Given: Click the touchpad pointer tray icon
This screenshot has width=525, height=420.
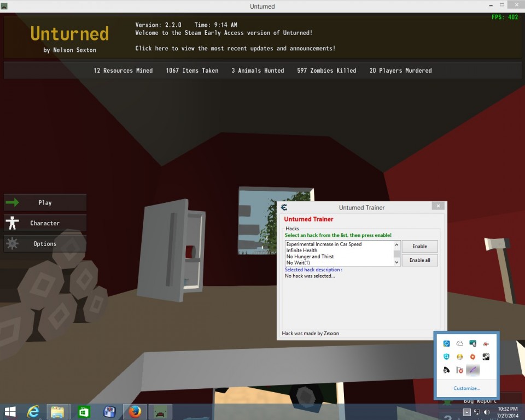Looking at the screenshot, I should click(x=472, y=343).
